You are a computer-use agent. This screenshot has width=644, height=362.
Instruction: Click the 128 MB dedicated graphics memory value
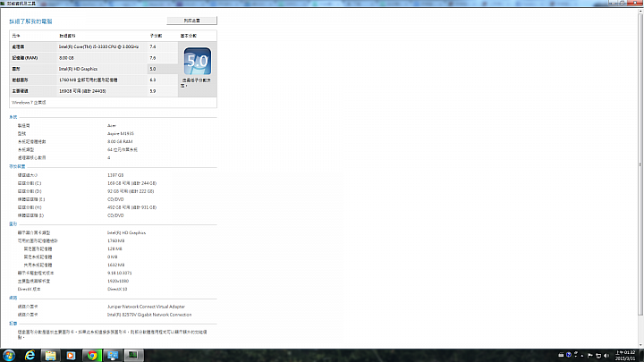click(114, 249)
